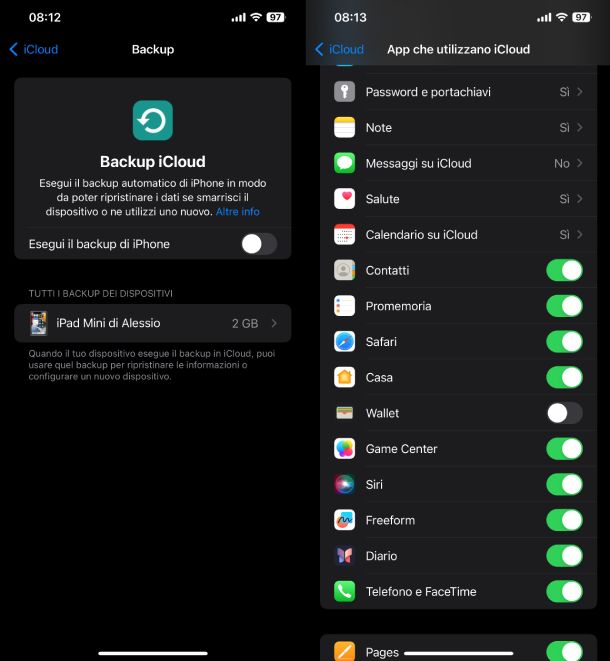This screenshot has height=661, width=610.
Task: Turn off the Siri switch
Action: click(564, 484)
